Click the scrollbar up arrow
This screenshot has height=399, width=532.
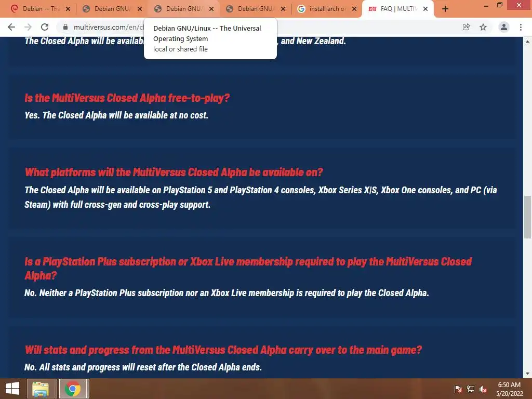tap(528, 42)
